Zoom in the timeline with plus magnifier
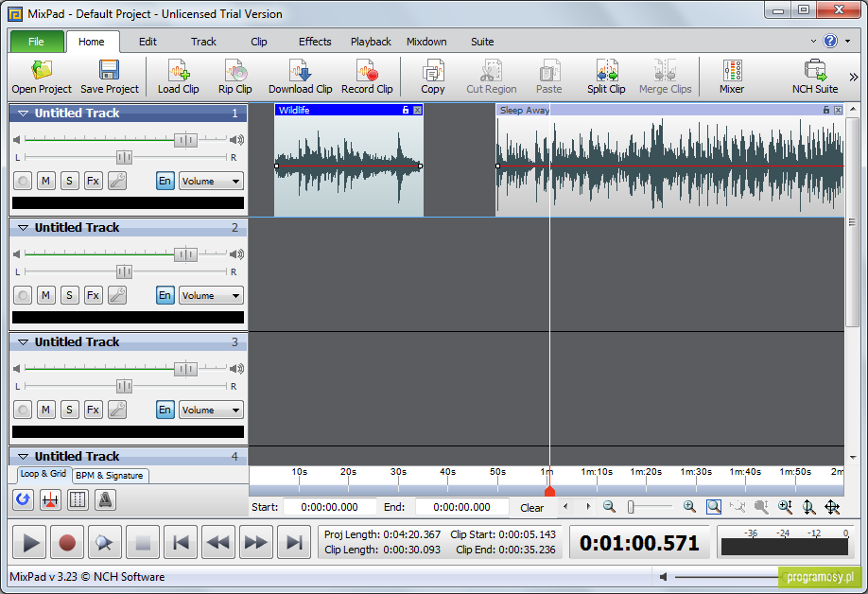 (x=689, y=507)
